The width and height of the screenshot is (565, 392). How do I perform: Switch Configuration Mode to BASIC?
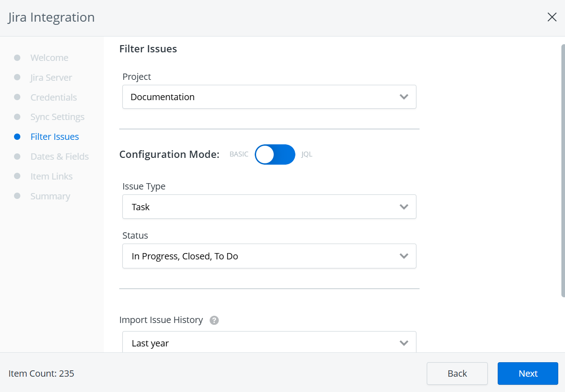pos(238,154)
